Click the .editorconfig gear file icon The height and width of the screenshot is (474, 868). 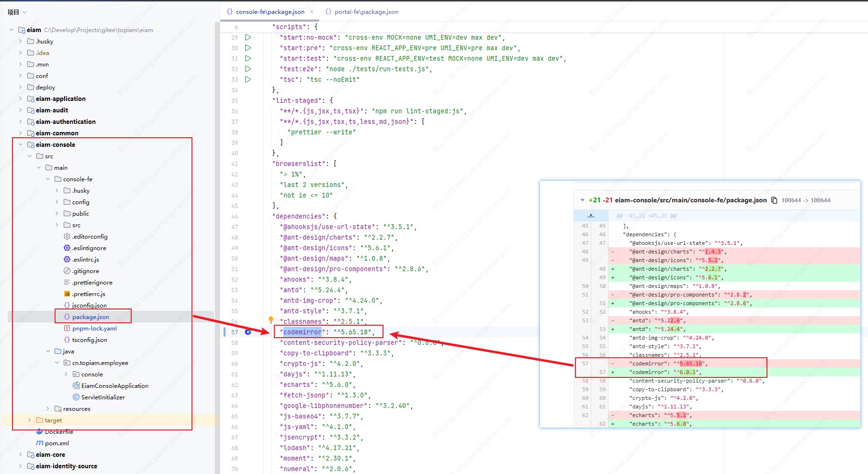tap(67, 236)
